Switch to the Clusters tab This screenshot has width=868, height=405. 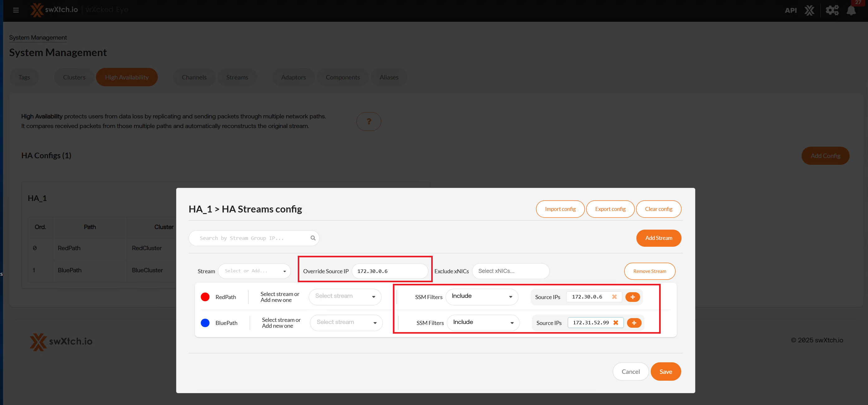[74, 77]
